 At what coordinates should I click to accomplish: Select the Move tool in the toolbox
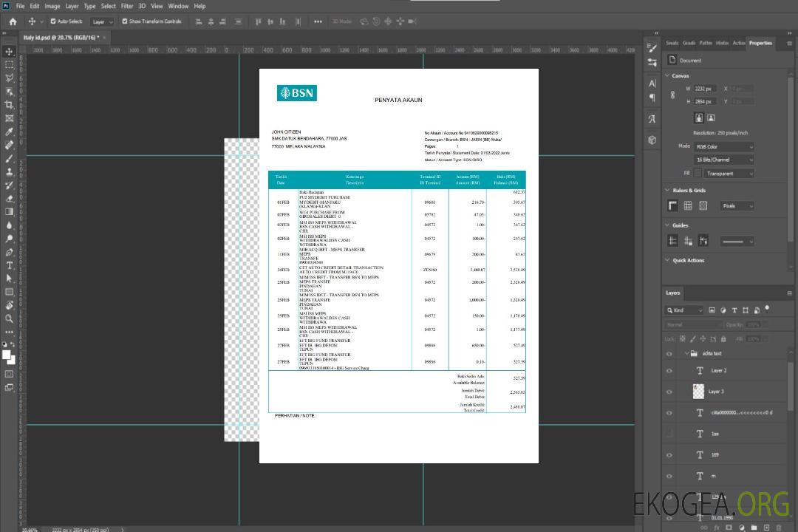pos(9,52)
